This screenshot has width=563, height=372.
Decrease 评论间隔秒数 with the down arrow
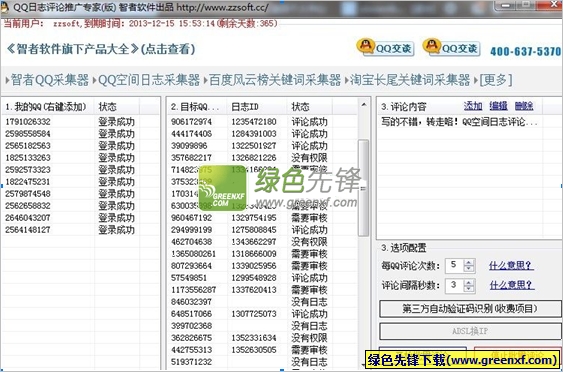coord(468,289)
